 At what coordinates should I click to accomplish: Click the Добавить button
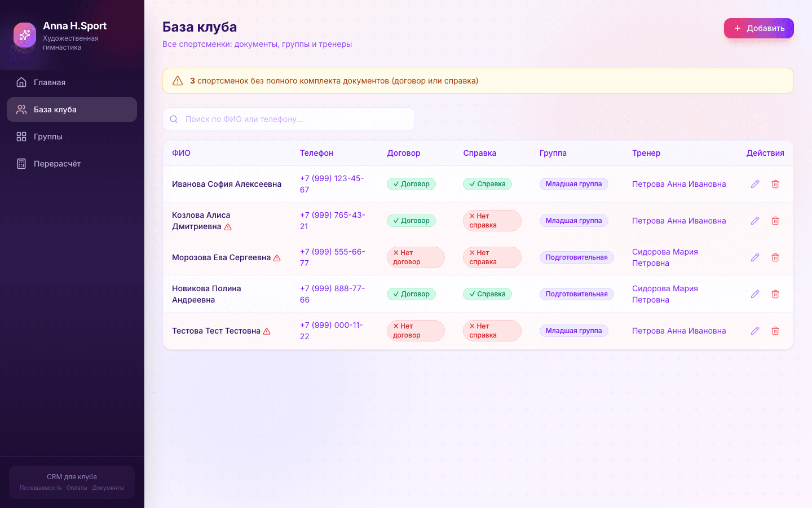759,28
